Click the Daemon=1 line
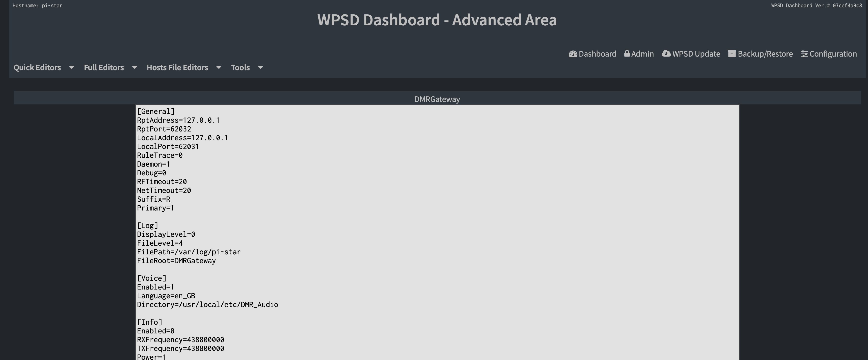Image resolution: width=868 pixels, height=360 pixels. coord(153,164)
